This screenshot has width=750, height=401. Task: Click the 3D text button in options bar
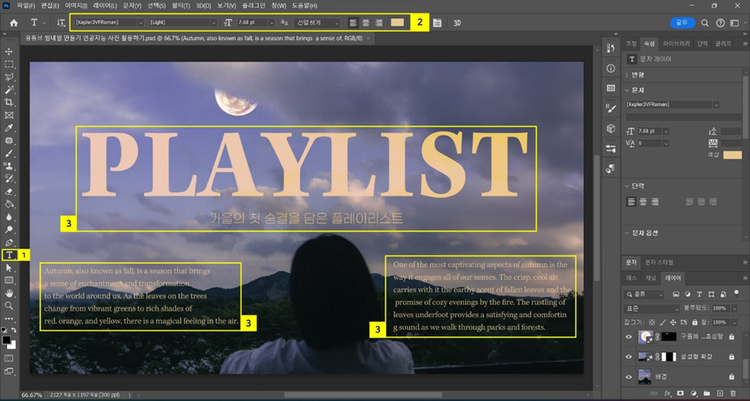tap(457, 22)
